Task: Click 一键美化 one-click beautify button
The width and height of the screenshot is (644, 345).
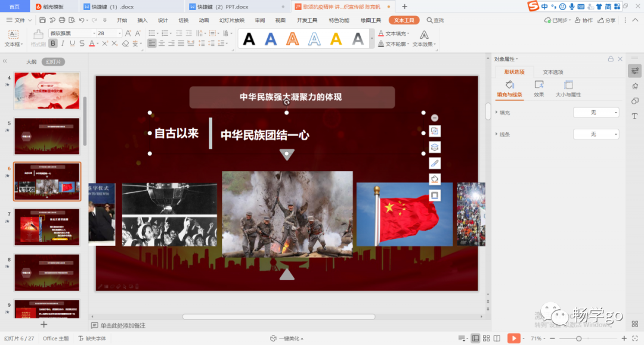Action: click(287, 338)
